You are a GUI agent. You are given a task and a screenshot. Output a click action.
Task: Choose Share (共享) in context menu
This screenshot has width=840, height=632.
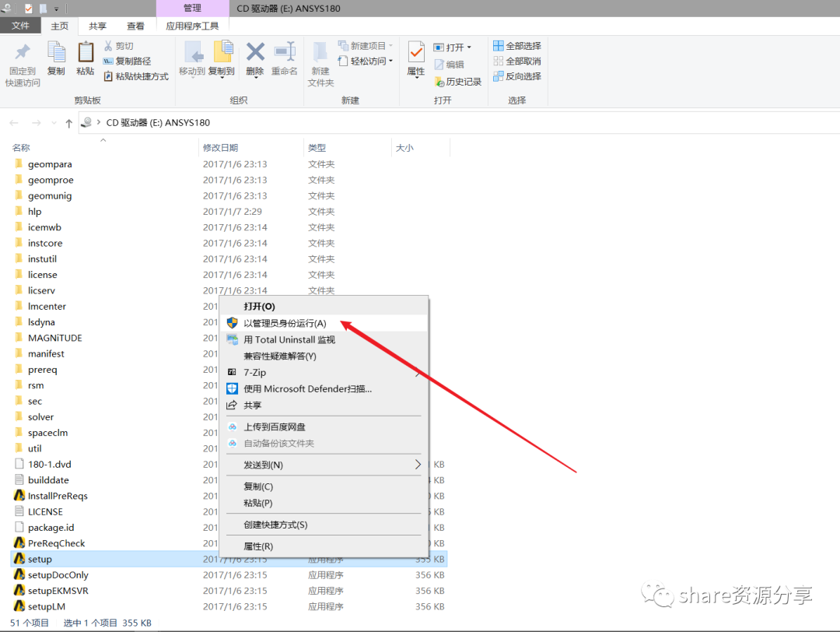pos(324,406)
